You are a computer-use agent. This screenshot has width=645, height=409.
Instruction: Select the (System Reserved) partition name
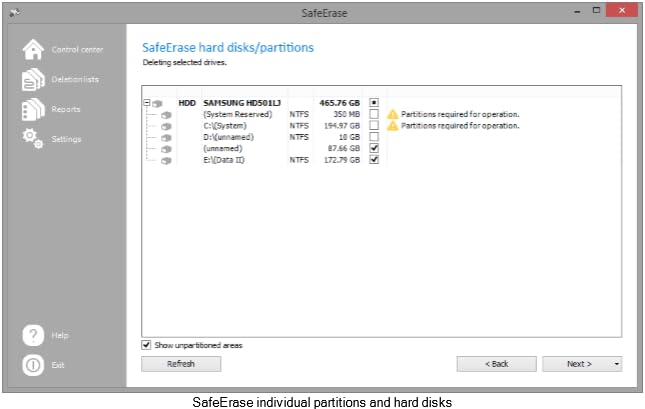click(x=238, y=114)
